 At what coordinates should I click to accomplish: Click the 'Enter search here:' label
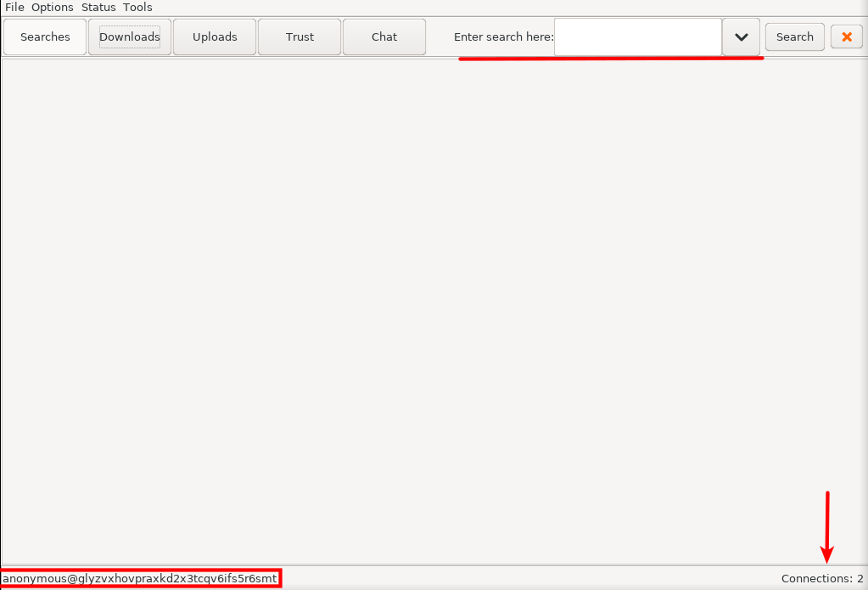click(503, 37)
